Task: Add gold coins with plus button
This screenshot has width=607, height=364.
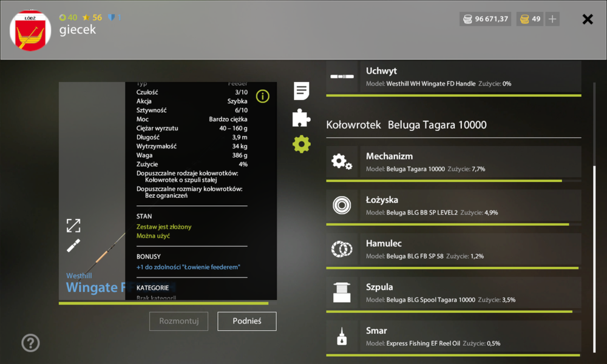Action: coord(552,19)
